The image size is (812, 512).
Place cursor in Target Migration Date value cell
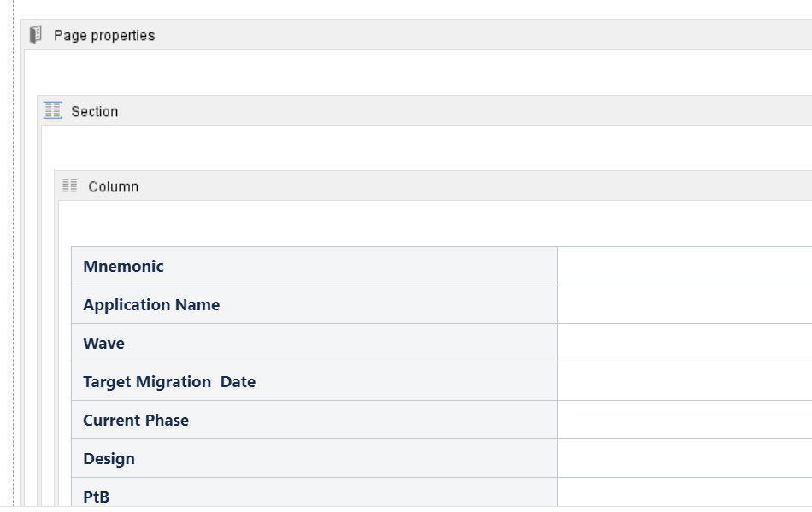[685, 381]
